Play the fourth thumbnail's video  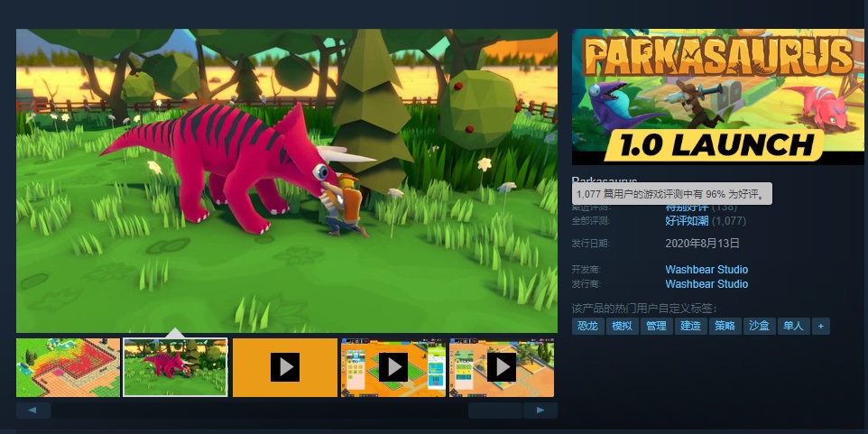coord(392,367)
